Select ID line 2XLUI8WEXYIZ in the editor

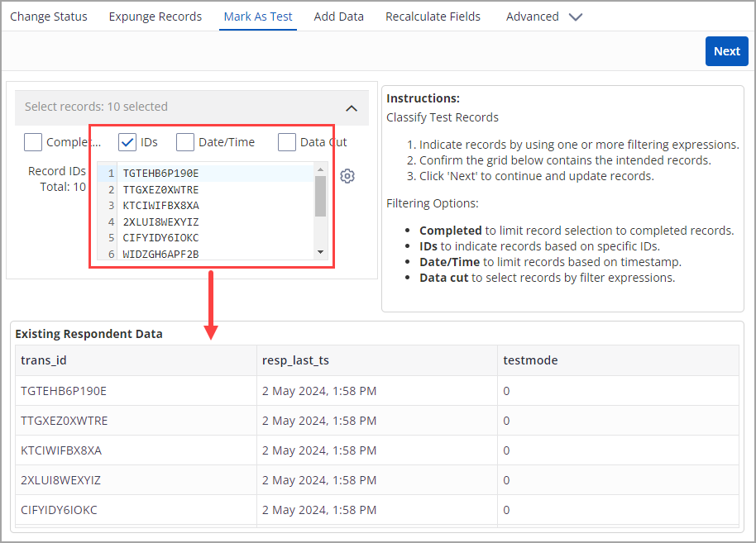(160, 222)
